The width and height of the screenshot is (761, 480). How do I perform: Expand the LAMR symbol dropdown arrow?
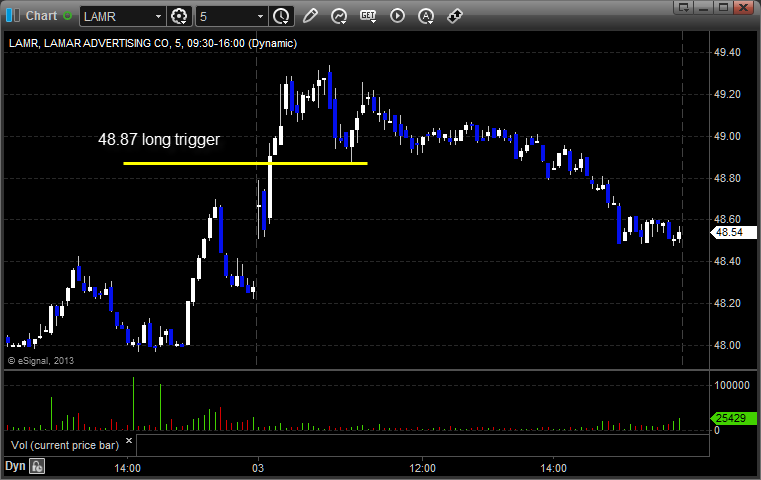click(158, 17)
